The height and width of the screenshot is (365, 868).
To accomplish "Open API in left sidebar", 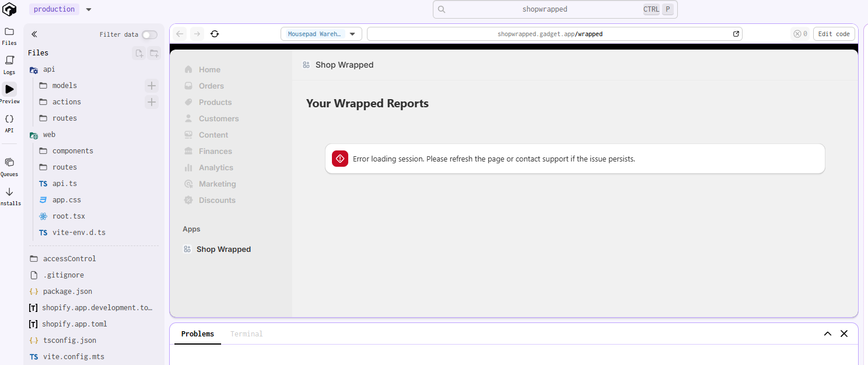I will click(x=9, y=123).
